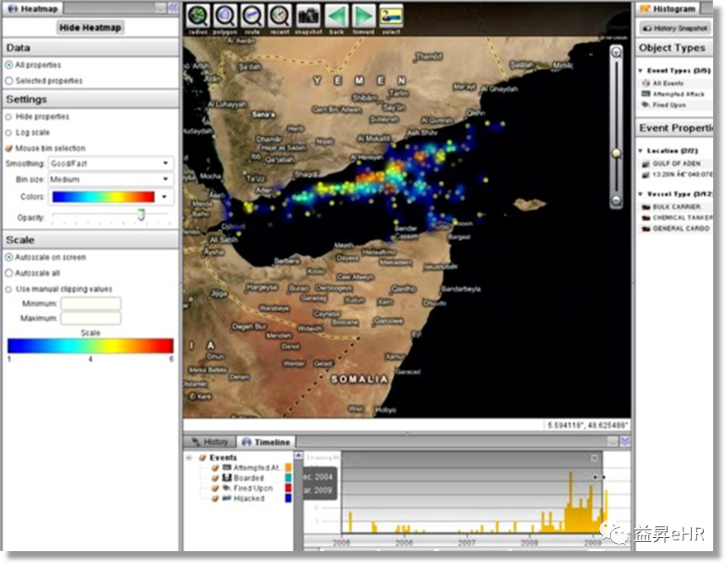The height and width of the screenshot is (566, 728).
Task: Choose the route search tool
Action: click(252, 17)
